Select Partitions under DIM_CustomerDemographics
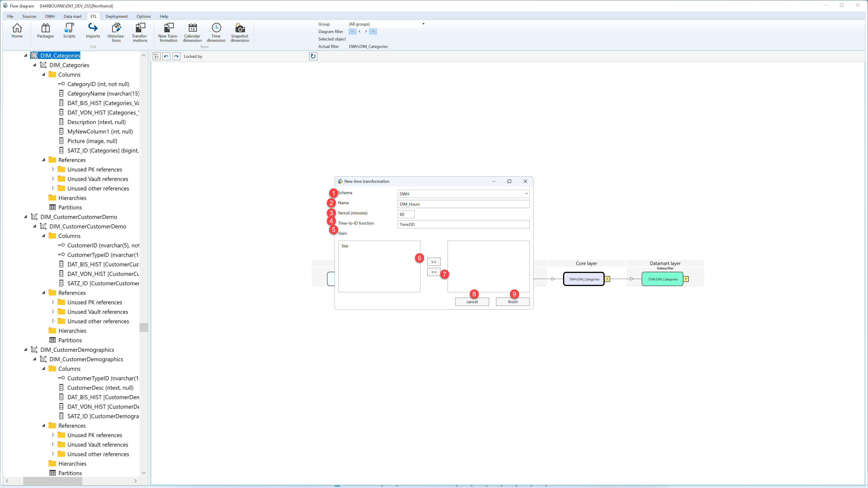 (x=70, y=473)
